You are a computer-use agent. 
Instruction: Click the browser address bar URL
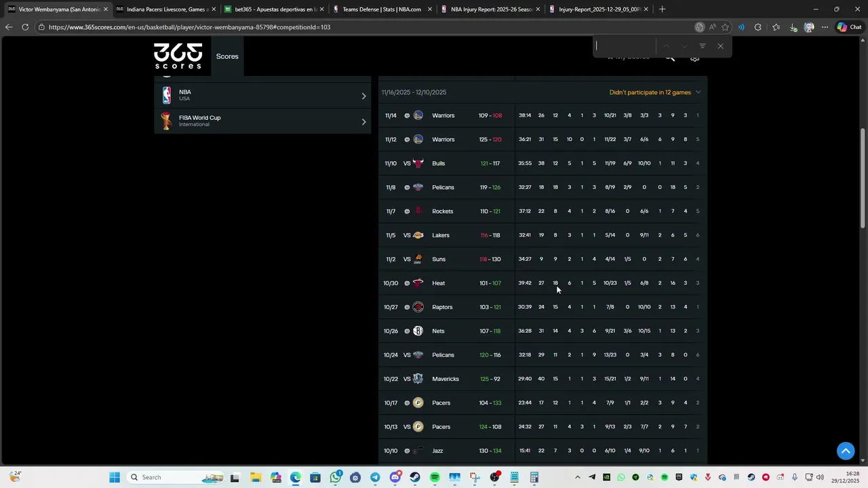[x=190, y=27]
